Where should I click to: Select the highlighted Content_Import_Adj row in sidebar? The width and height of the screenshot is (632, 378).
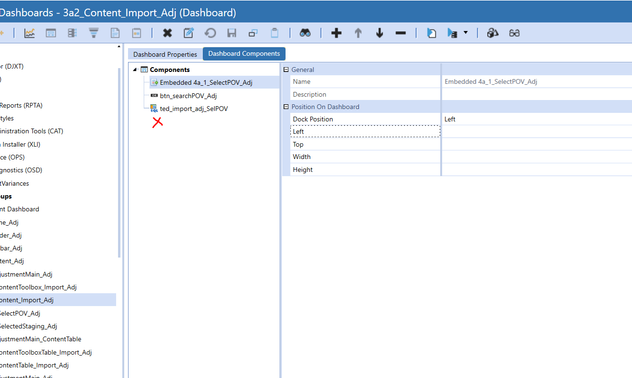click(x=58, y=300)
